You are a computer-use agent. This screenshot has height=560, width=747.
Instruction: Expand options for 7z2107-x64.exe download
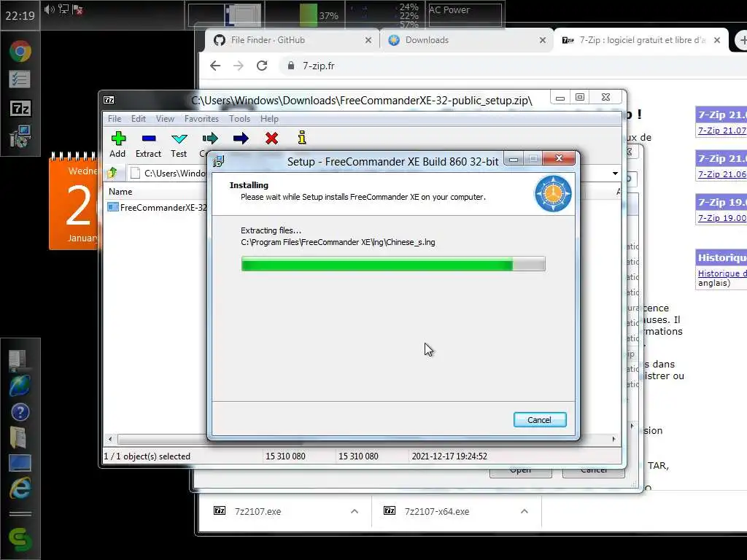click(x=525, y=511)
